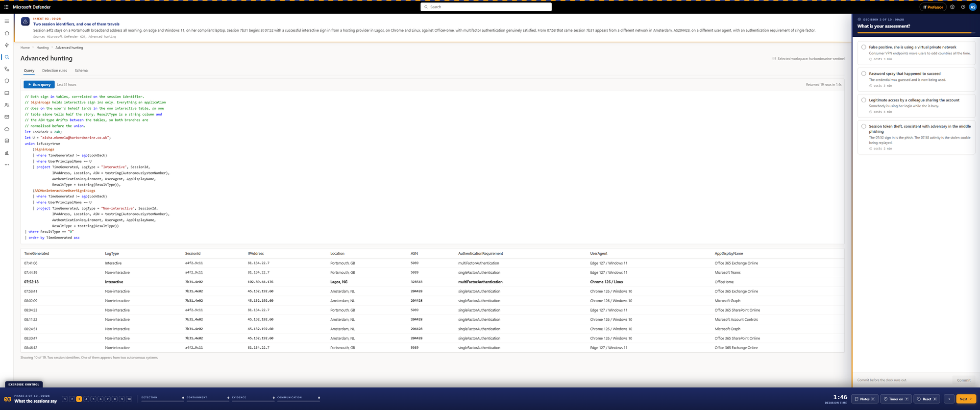Advance with the Next button
980x410 pixels.
click(x=966, y=399)
